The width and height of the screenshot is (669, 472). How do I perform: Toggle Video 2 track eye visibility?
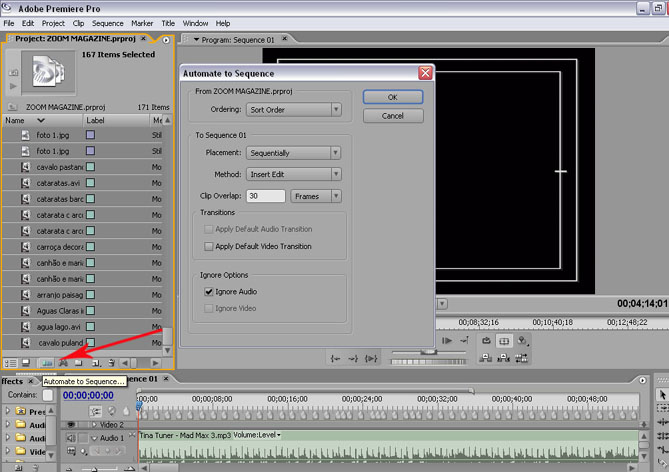click(x=70, y=424)
